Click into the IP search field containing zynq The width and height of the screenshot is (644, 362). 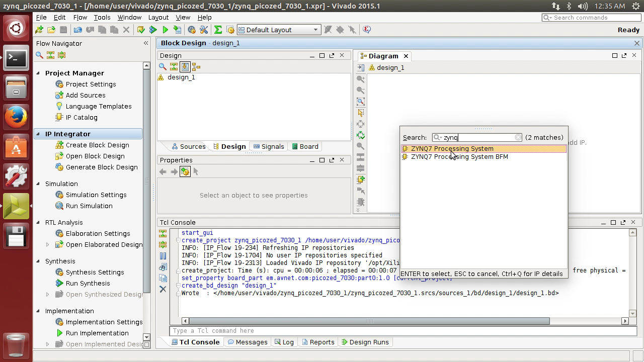(478, 137)
